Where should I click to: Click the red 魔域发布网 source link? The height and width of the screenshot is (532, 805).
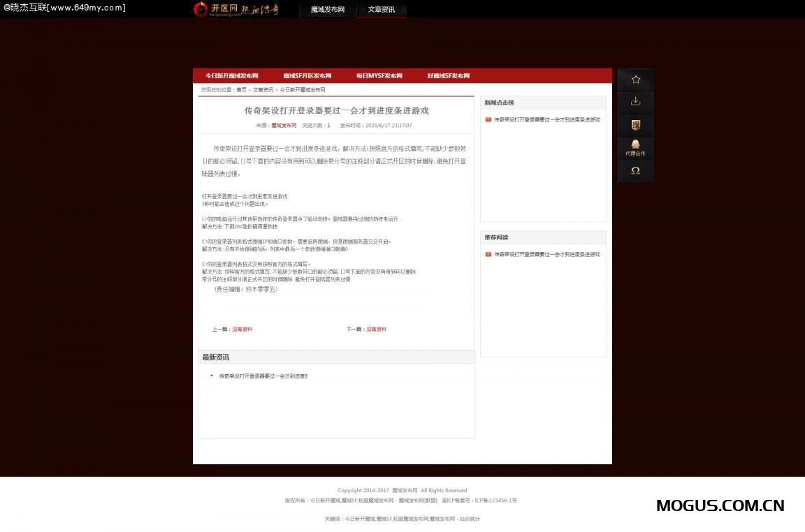pos(284,125)
